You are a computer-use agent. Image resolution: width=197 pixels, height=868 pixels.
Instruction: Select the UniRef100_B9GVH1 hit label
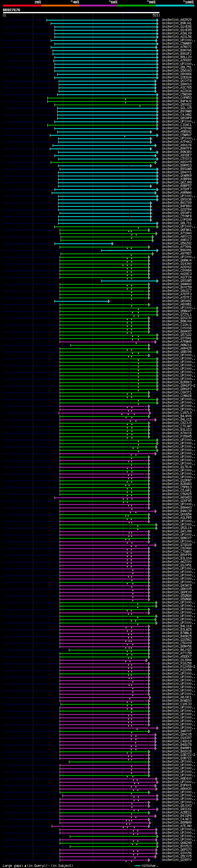pyautogui.click(x=177, y=250)
